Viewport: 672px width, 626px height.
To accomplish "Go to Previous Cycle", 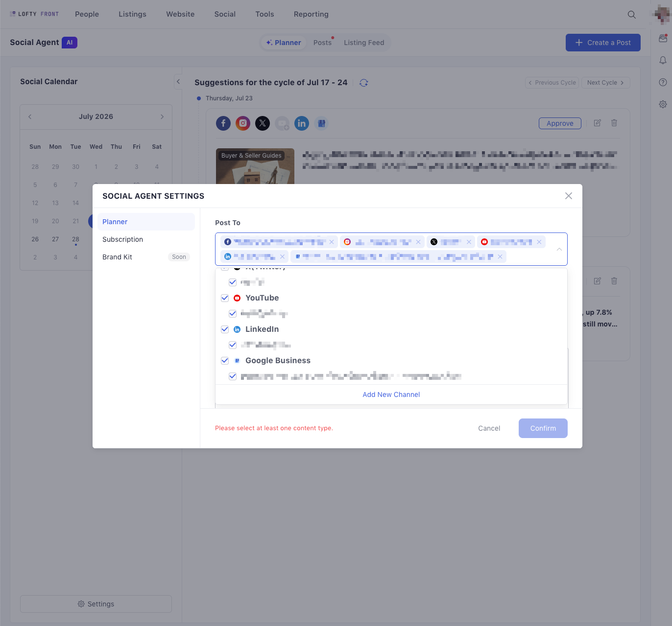I will point(552,83).
